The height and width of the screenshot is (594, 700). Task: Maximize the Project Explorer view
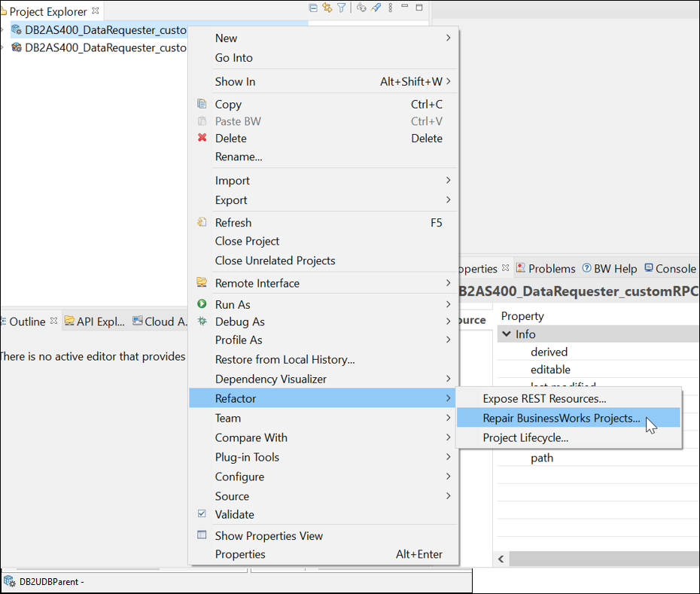418,7
